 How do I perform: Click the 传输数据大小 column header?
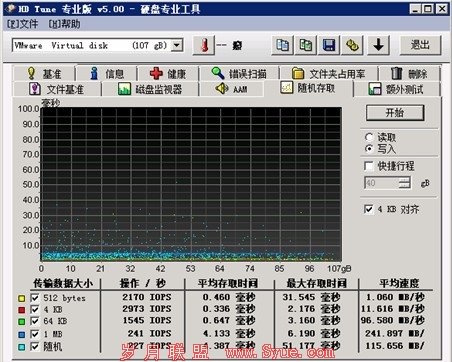point(63,283)
